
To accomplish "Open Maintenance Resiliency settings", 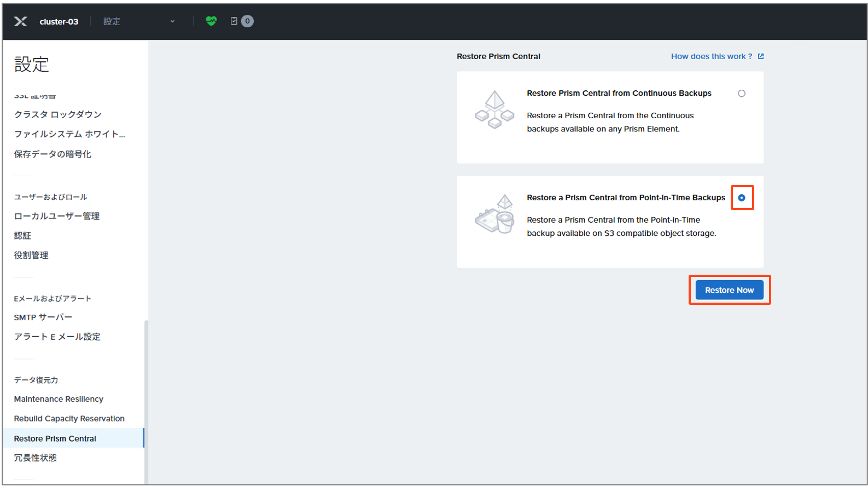I will (x=59, y=399).
